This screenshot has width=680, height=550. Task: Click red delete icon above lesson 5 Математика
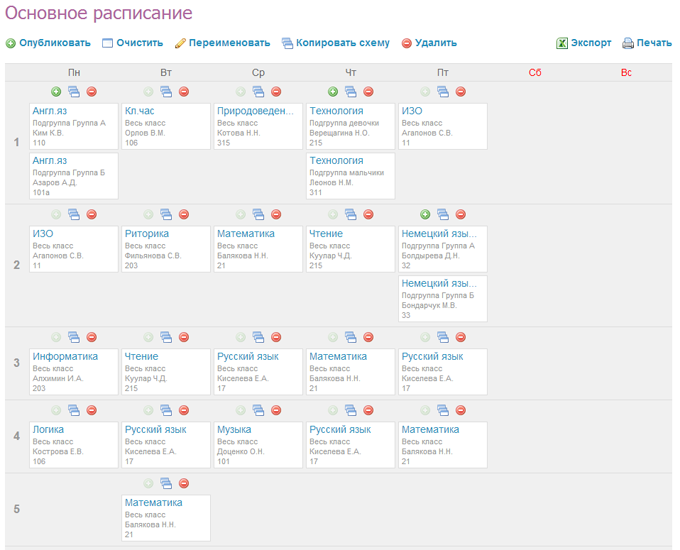click(184, 484)
